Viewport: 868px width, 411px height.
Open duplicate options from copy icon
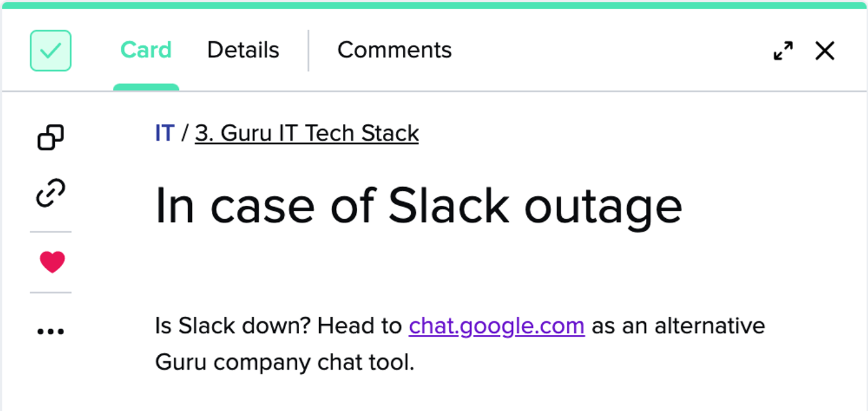50,137
